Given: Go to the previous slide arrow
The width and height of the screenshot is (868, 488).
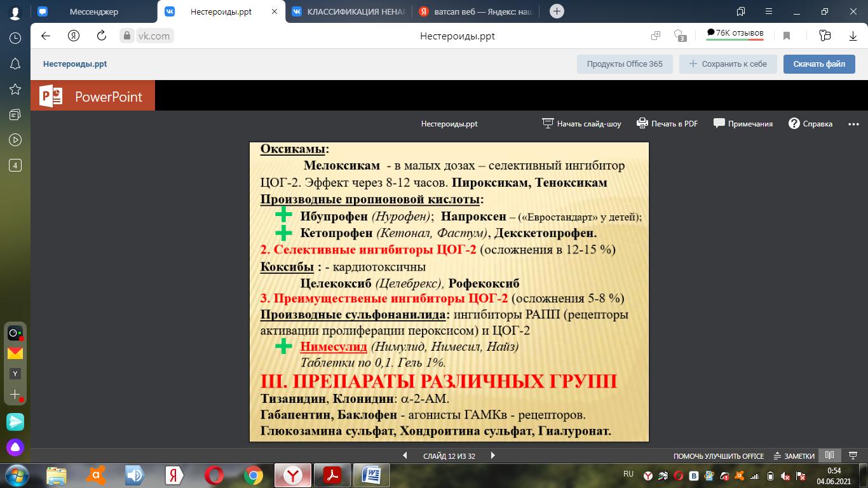Looking at the screenshot, I should pos(405,456).
